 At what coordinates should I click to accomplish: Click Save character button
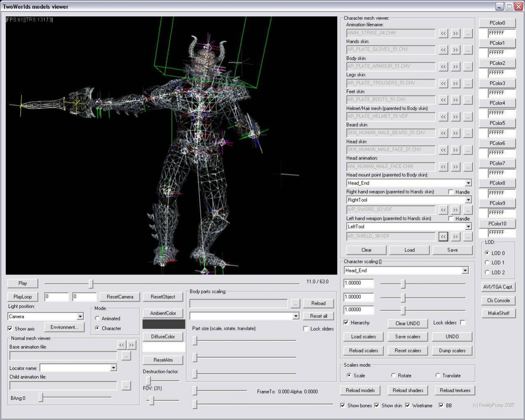click(452, 250)
